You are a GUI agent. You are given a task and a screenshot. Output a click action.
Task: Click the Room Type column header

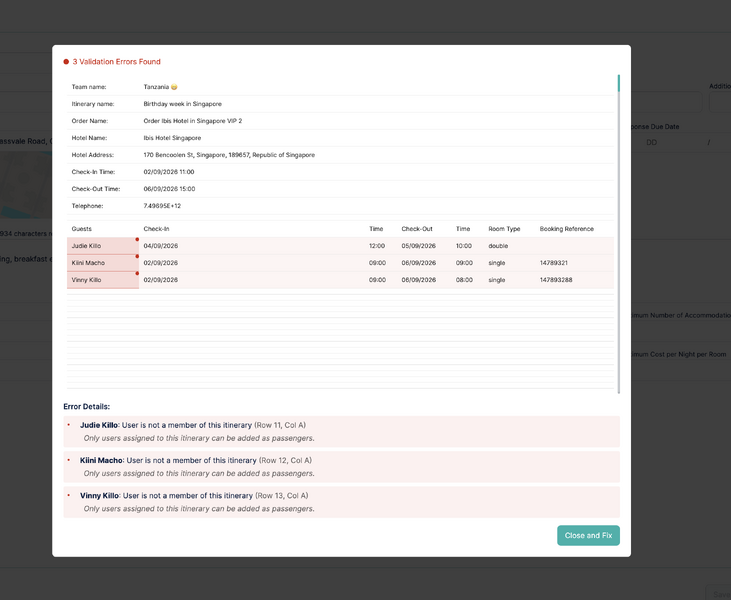504,229
